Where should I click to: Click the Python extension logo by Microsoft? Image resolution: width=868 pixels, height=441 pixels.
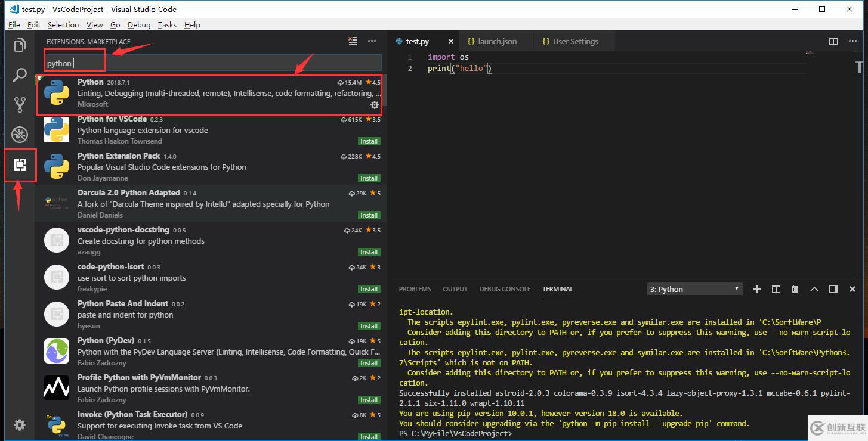(57, 92)
